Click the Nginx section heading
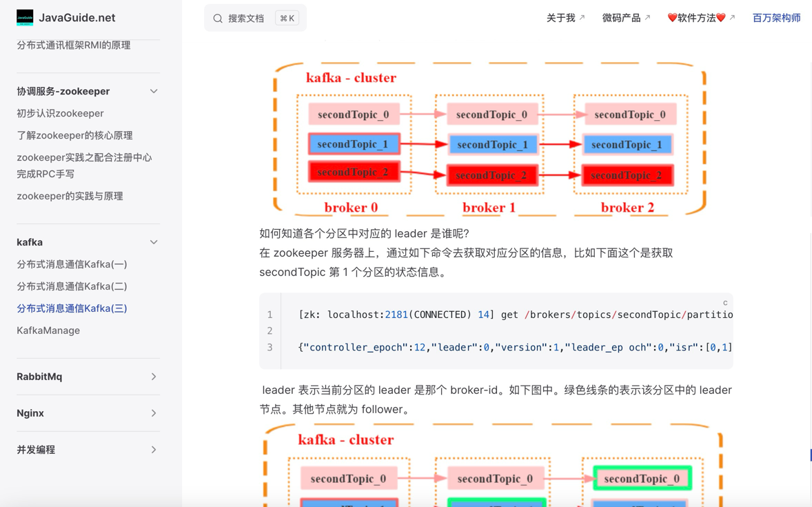Screen dimensions: 812x507 pos(30,413)
